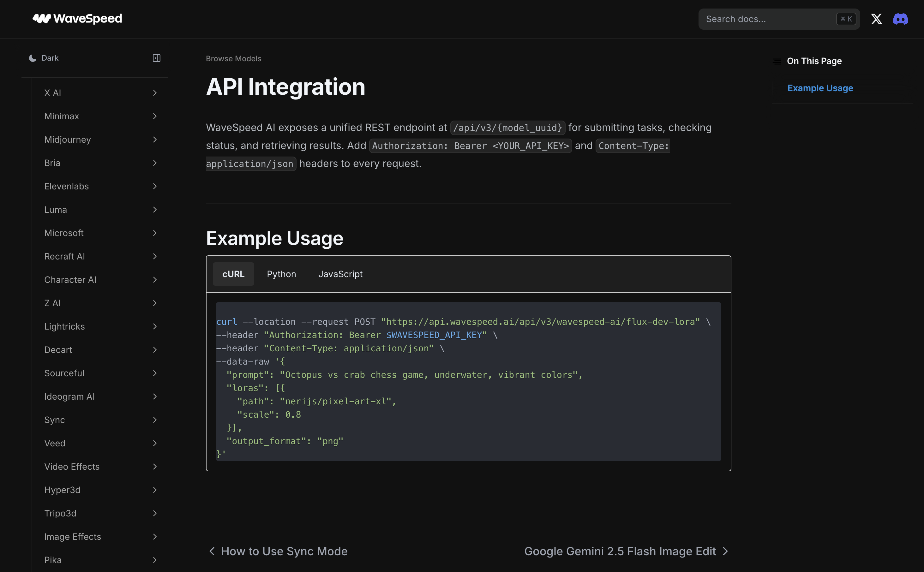
Task: Click the list icon beside On This Page
Action: click(777, 61)
